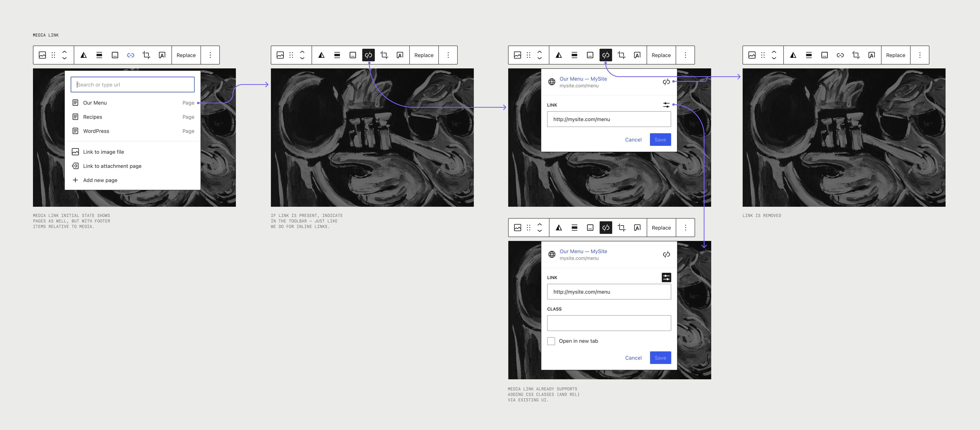Open the duotone filter tool
980x430 pixels.
click(x=84, y=55)
